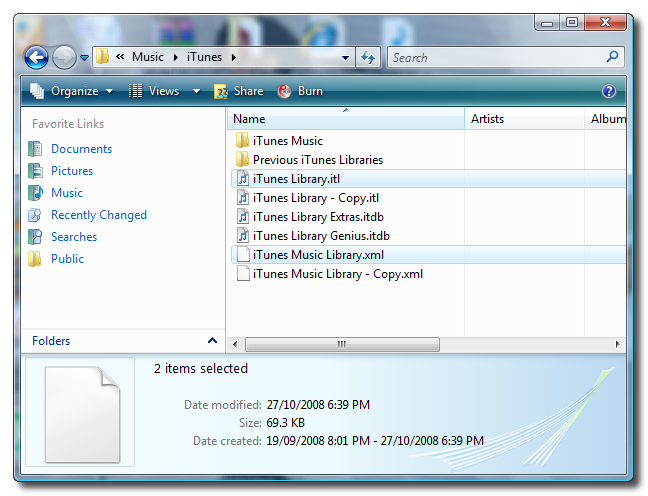
Task: Open the address bar history dropdown
Action: tap(346, 57)
